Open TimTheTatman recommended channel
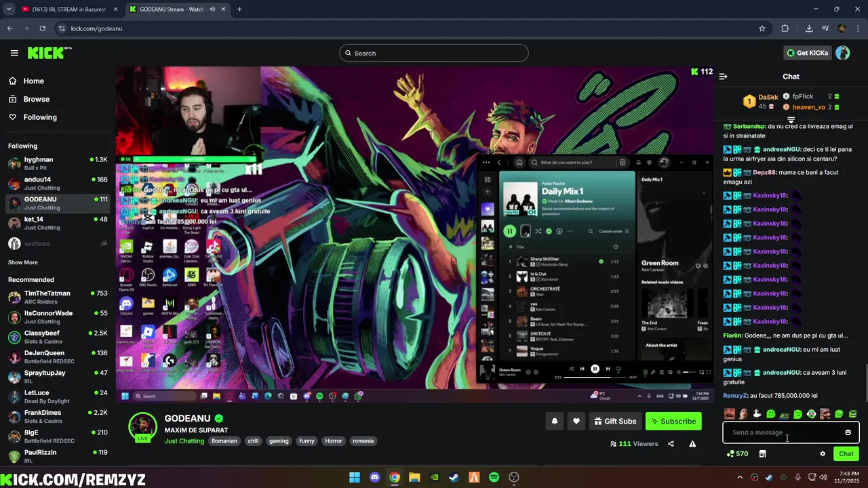This screenshot has height=488, width=868. click(x=58, y=297)
